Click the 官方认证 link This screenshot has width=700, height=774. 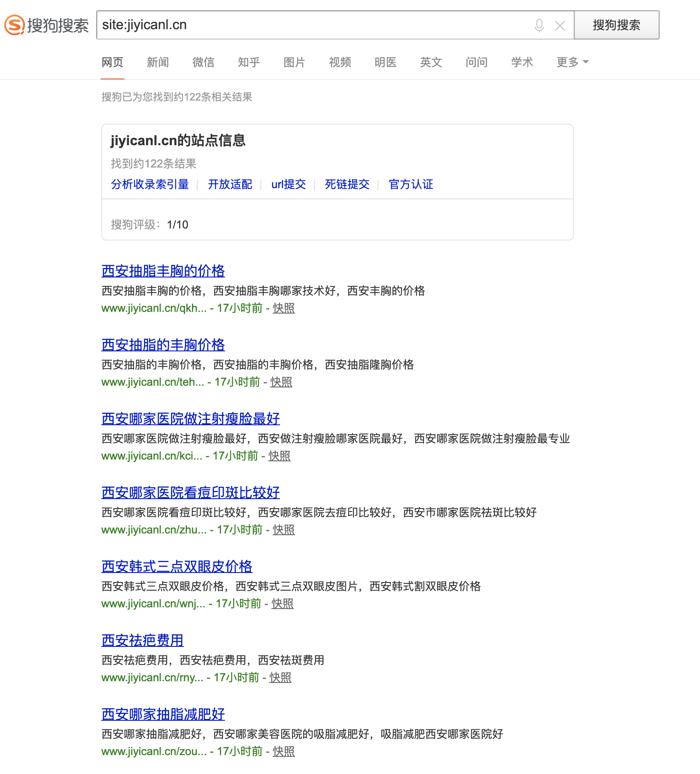(x=411, y=184)
